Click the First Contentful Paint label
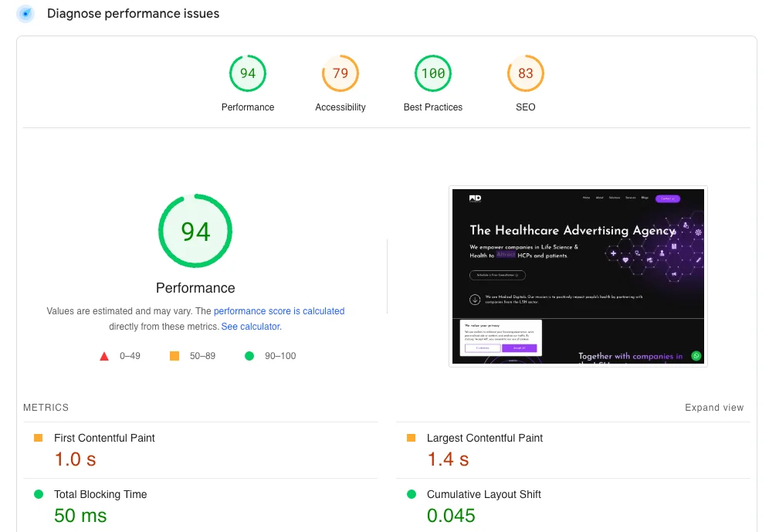Screen dimensions: 769x532 (x=104, y=438)
